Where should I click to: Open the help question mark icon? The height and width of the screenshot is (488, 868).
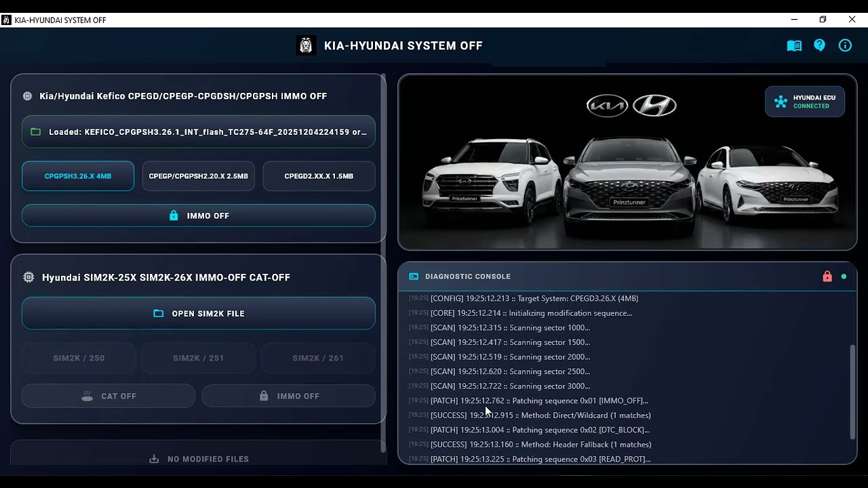tap(820, 45)
